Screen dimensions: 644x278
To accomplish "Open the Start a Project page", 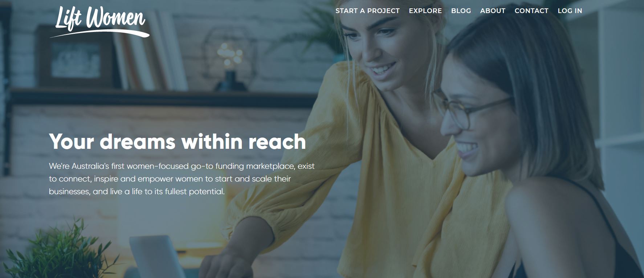I will [367, 11].
